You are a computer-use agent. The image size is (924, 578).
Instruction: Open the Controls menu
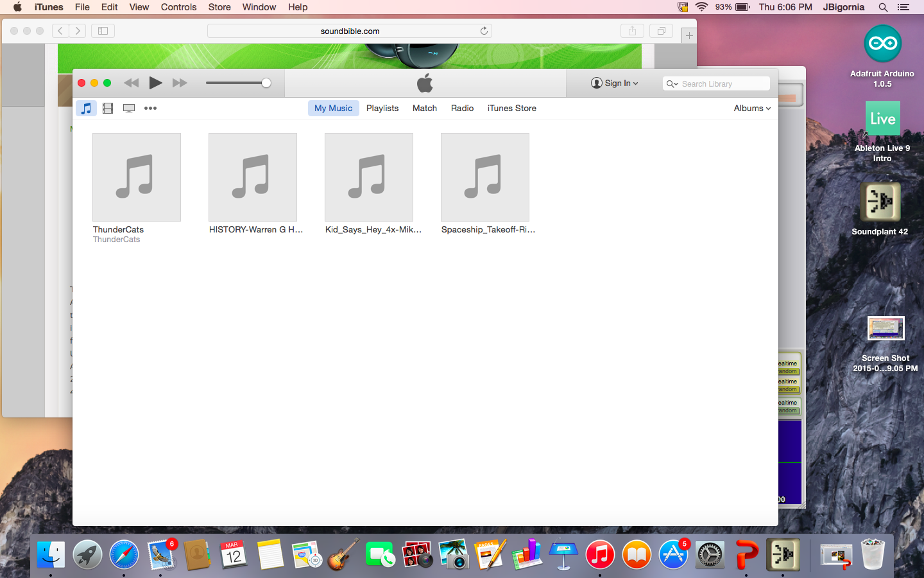(178, 7)
